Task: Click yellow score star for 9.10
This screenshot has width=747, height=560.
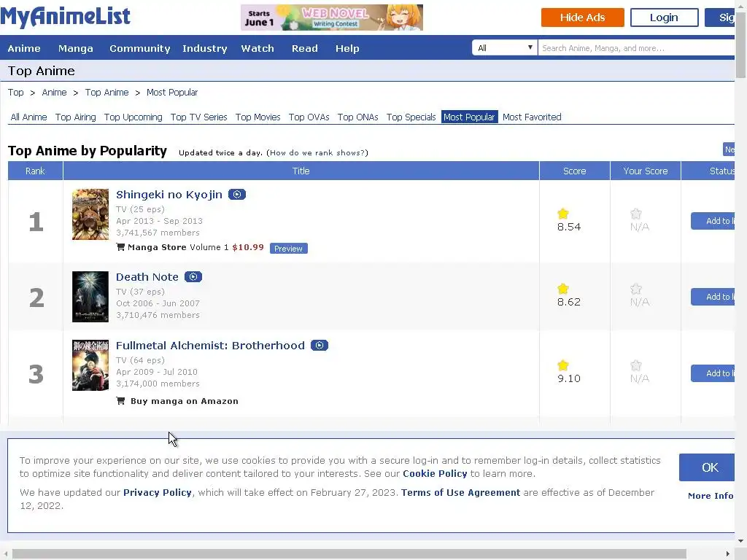Action: [563, 365]
